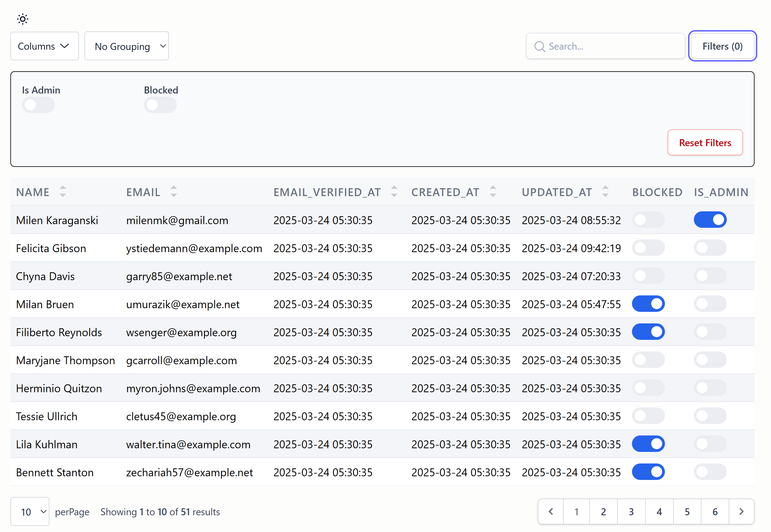Go to next page chevron
The width and height of the screenshot is (771, 532).
point(741,512)
